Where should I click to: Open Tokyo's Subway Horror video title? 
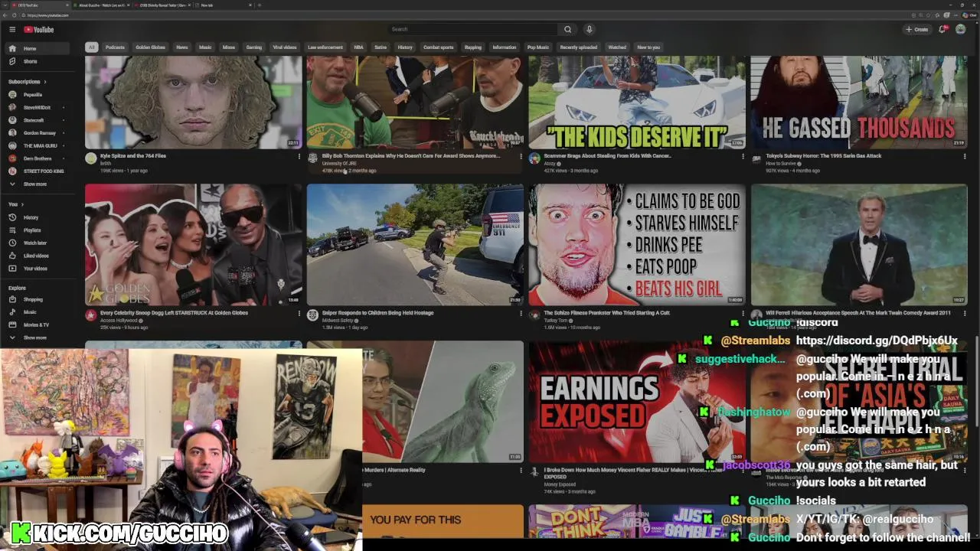click(x=824, y=155)
